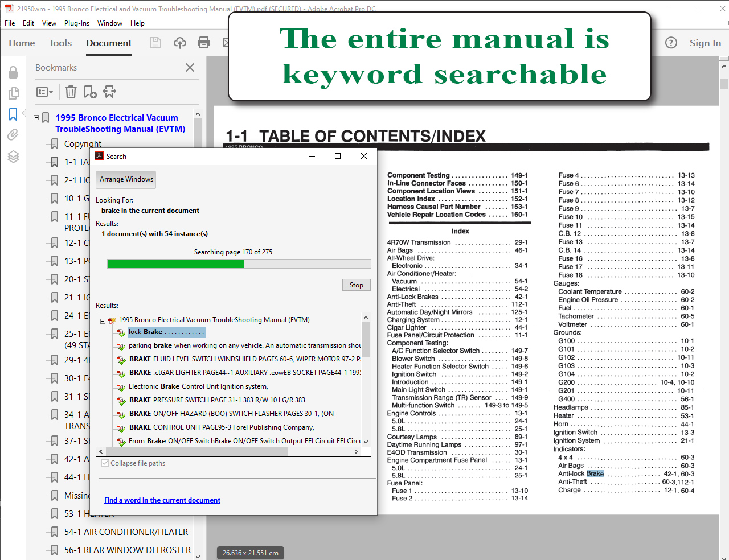Click Sign In
Screen dimensions: 729x560
[x=705, y=43]
